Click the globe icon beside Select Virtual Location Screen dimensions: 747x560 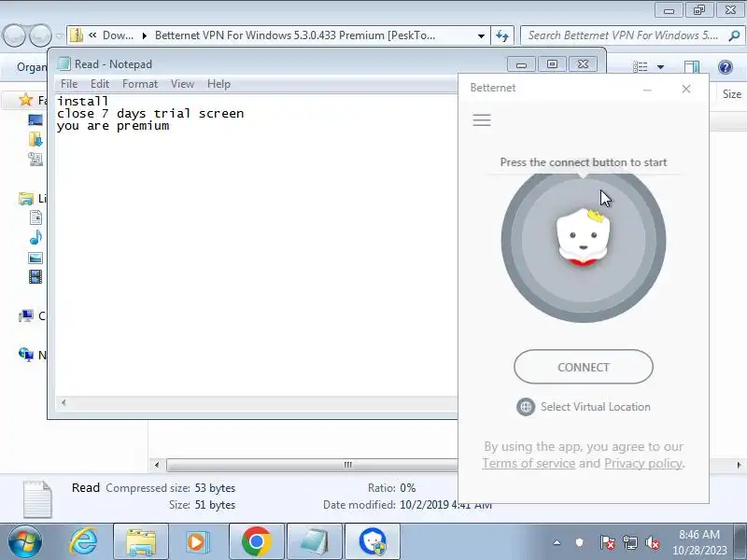[x=526, y=407]
